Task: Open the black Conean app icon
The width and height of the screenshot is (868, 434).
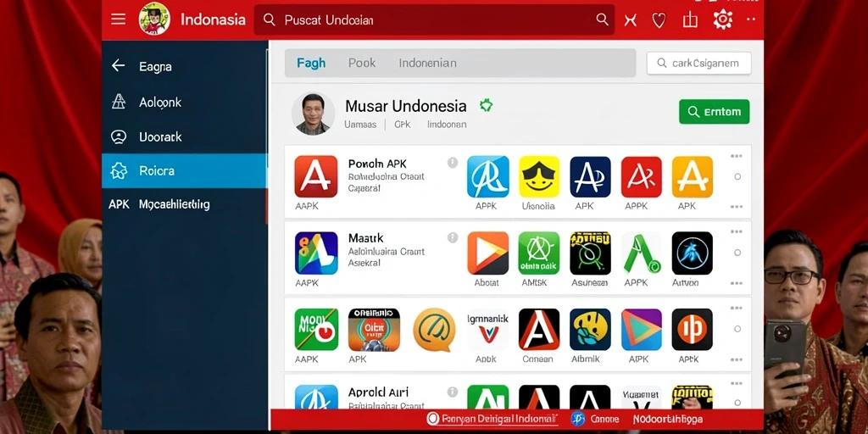Action: (539, 330)
